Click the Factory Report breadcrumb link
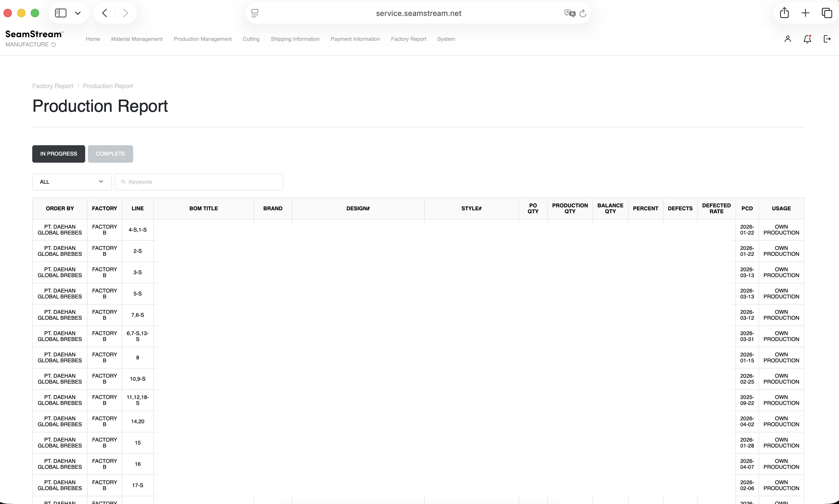Viewport: 839px width, 504px height. tap(53, 86)
